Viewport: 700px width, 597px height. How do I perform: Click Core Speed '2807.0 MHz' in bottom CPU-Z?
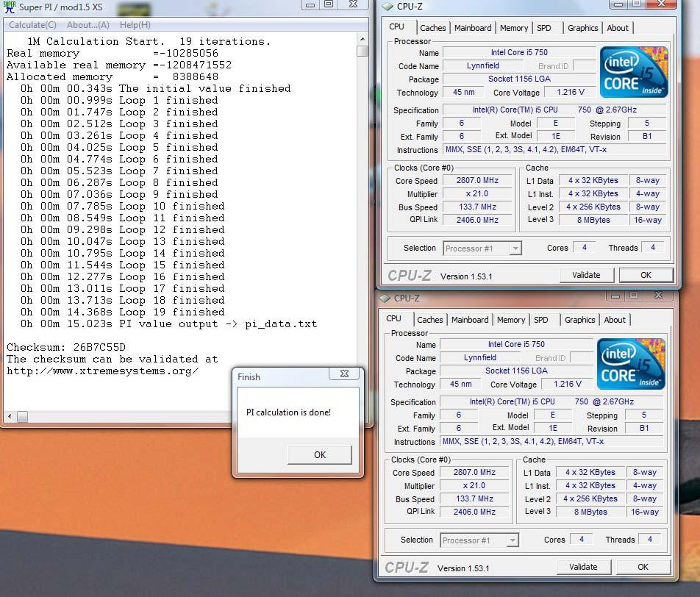point(474,473)
